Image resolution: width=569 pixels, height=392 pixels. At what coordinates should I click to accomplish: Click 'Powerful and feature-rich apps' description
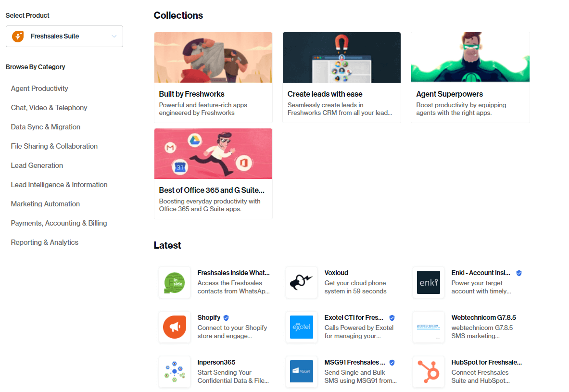(203, 109)
